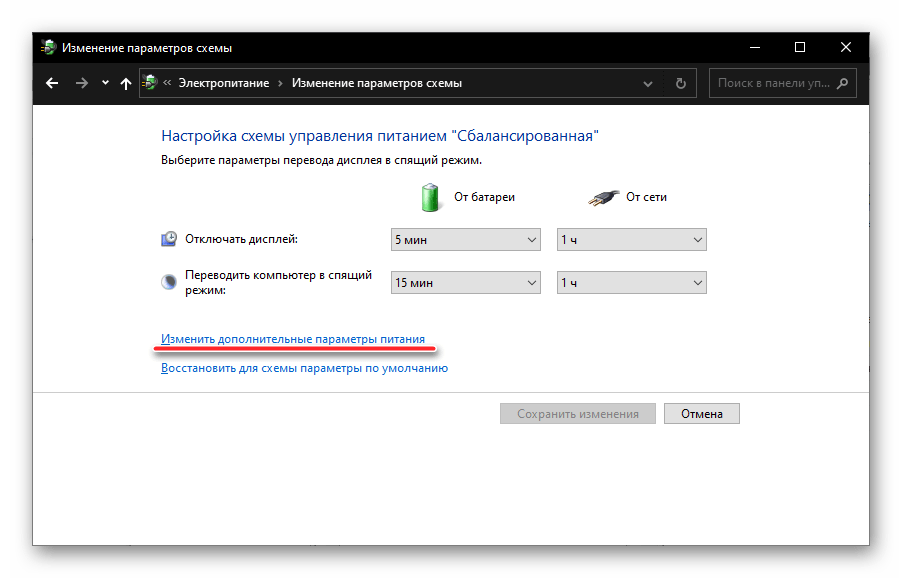Screen dimensions: 902x578
Task: Open sleep battery dropdown showing 15 мин
Action: (x=465, y=282)
